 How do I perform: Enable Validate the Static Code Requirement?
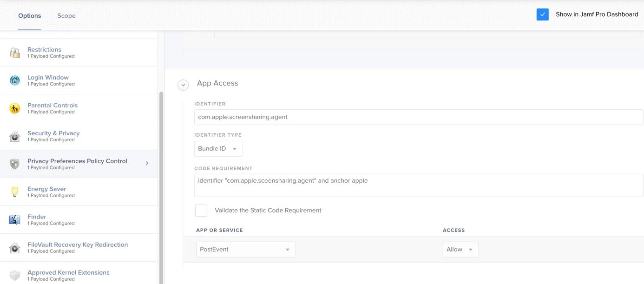(201, 210)
